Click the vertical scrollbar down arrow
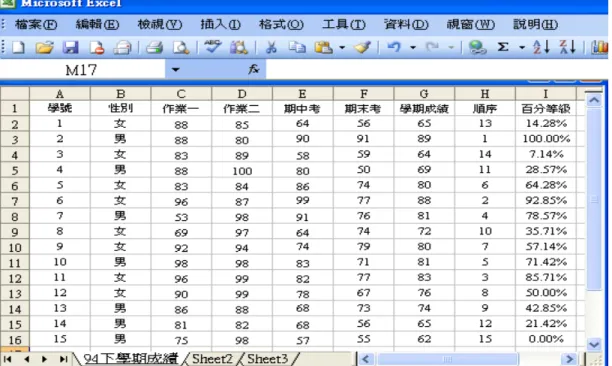 click(x=594, y=344)
